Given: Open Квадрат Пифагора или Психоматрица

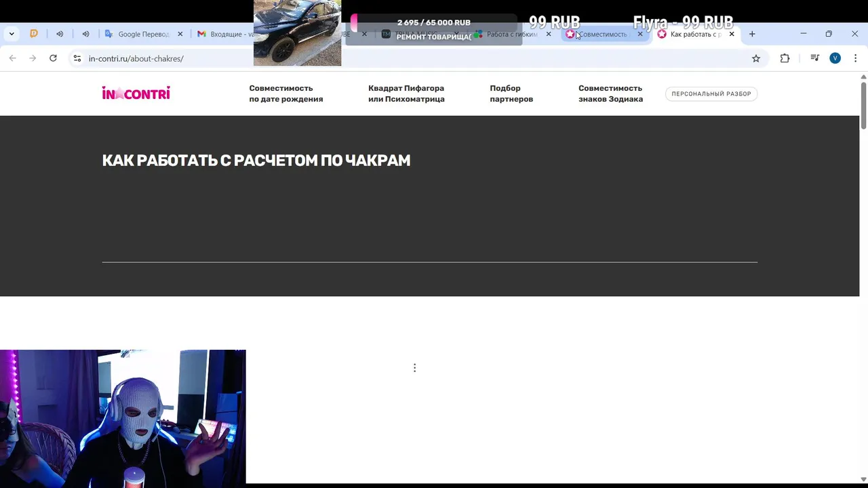Looking at the screenshot, I should pos(406,94).
